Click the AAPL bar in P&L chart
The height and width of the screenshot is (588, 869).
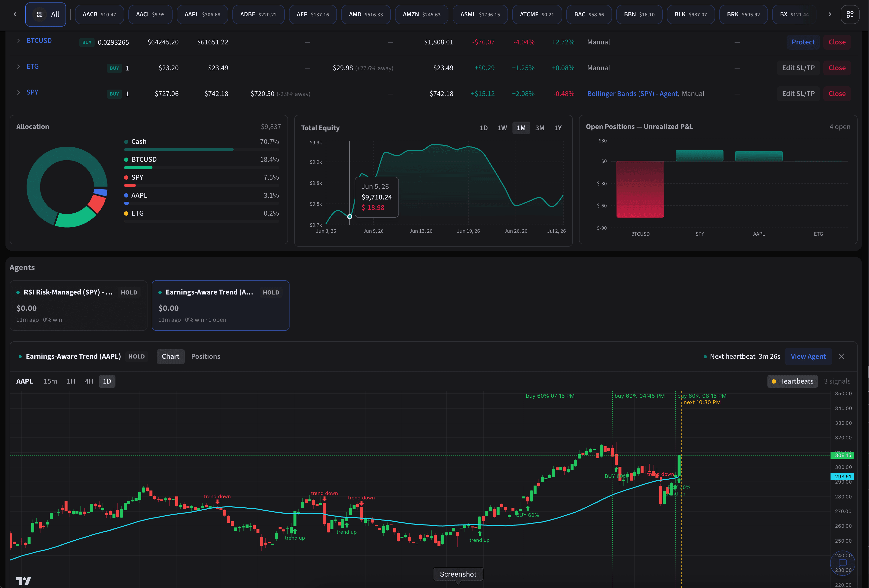[x=759, y=156]
